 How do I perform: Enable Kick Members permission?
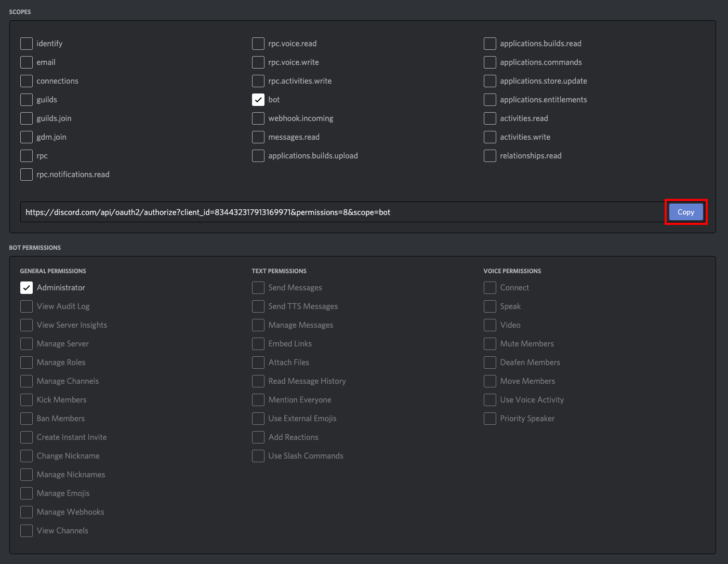pyautogui.click(x=27, y=400)
